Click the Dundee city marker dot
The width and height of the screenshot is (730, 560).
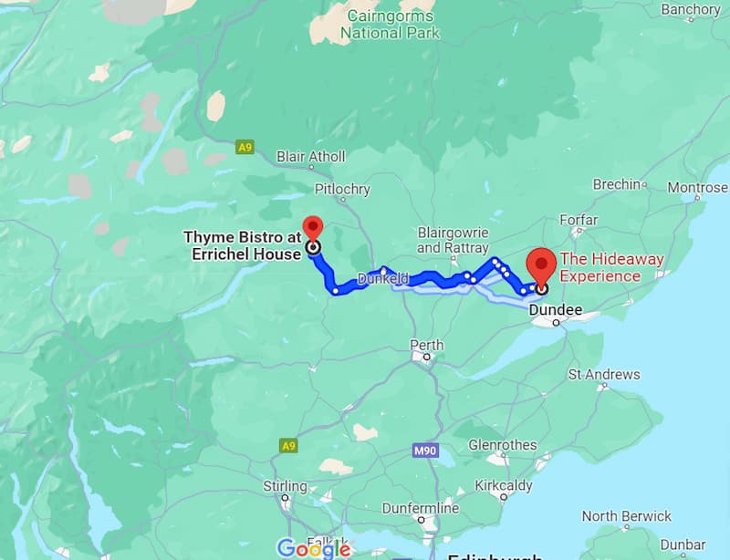[556, 323]
